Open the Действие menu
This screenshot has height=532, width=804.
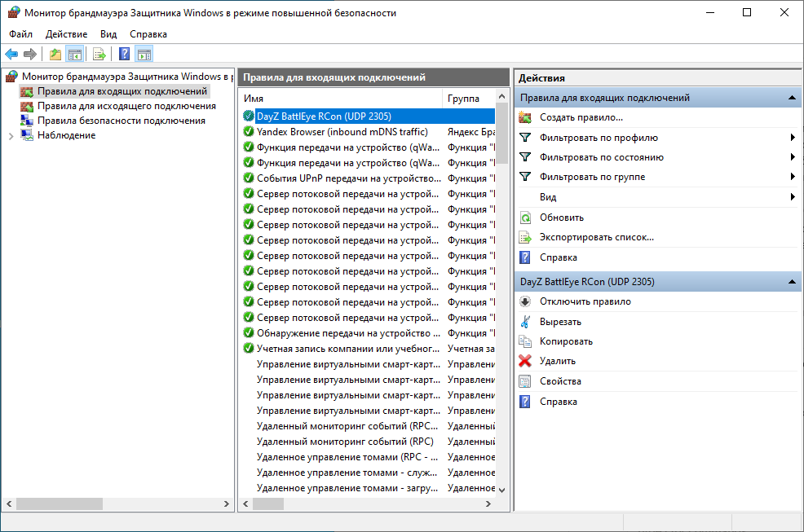pyautogui.click(x=66, y=34)
